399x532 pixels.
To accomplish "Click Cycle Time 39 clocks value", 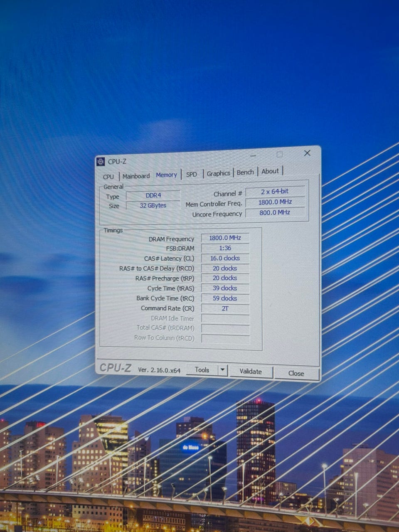I will (x=225, y=288).
